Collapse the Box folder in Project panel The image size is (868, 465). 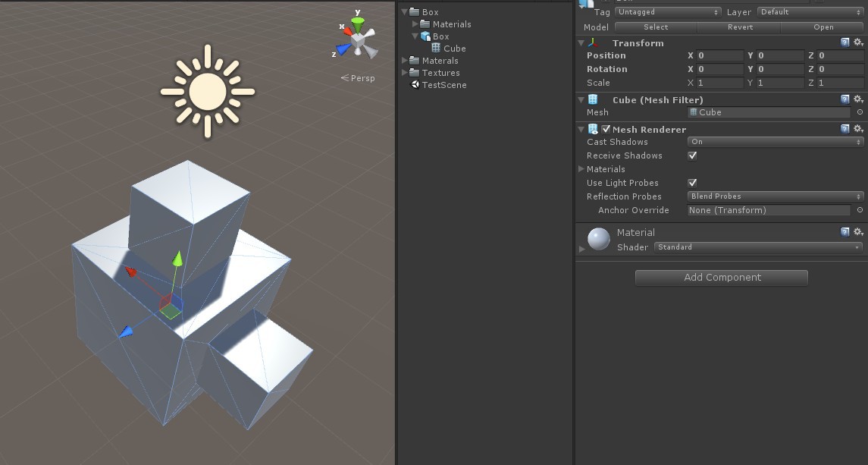tap(406, 11)
